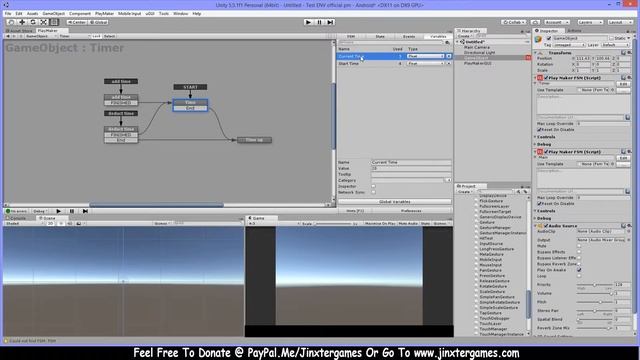Toggle the variable Inspector checkbox
640x360 pixels.
(x=373, y=186)
